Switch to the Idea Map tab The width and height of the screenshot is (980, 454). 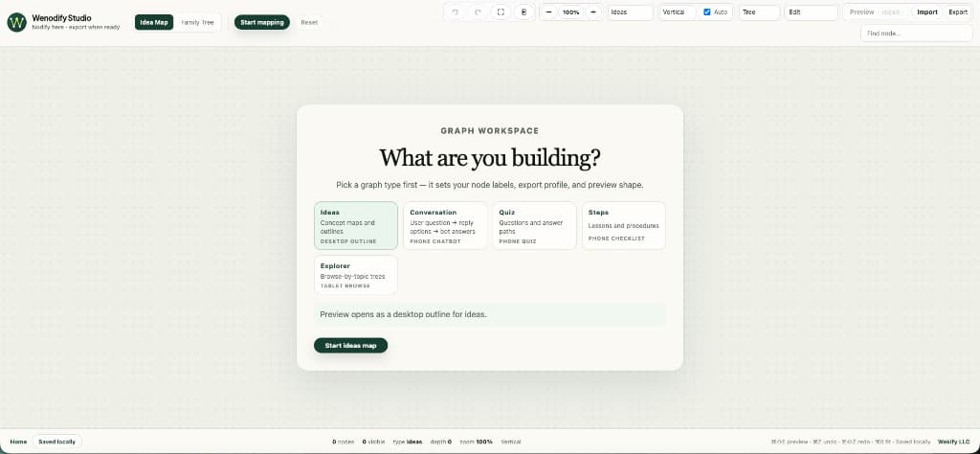click(154, 22)
